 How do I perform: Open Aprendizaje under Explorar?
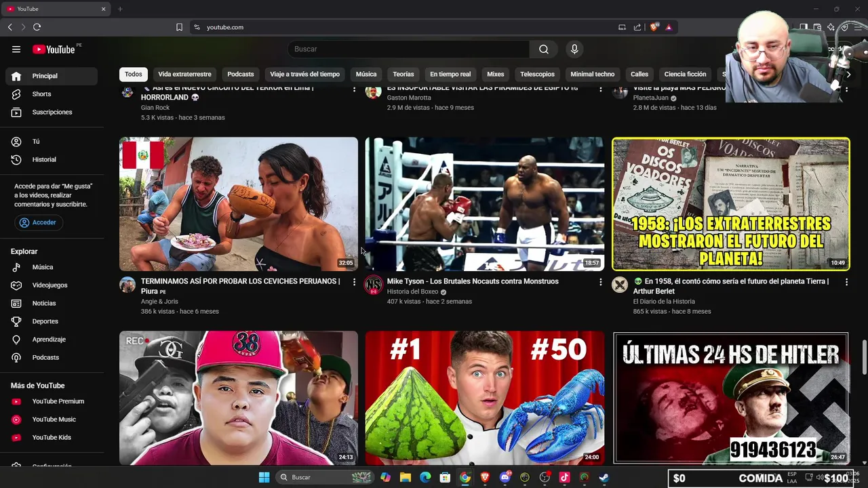pos(52,340)
